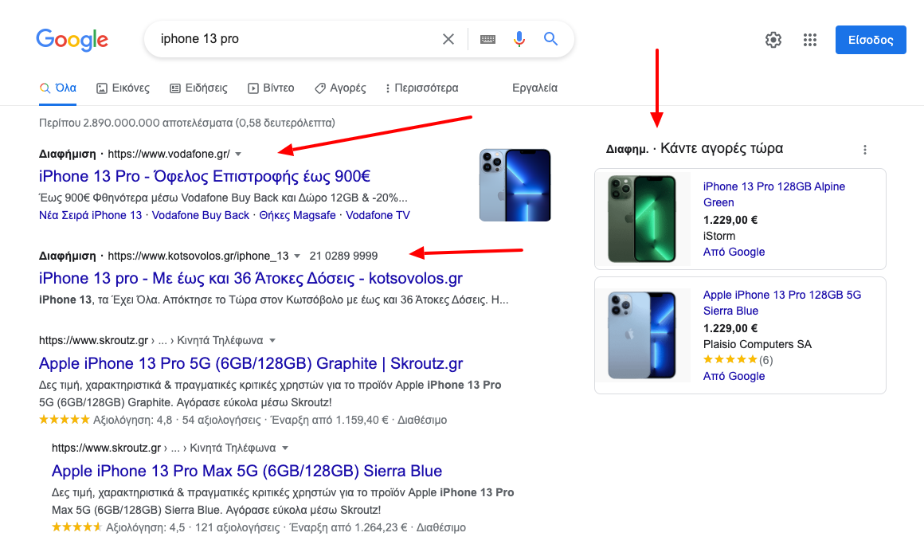Submit search with the magnifying glass icon

tap(551, 39)
